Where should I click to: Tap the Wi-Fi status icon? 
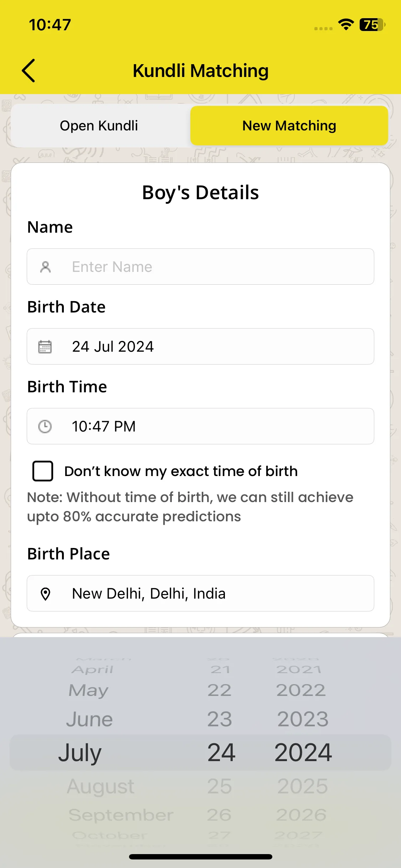click(346, 25)
